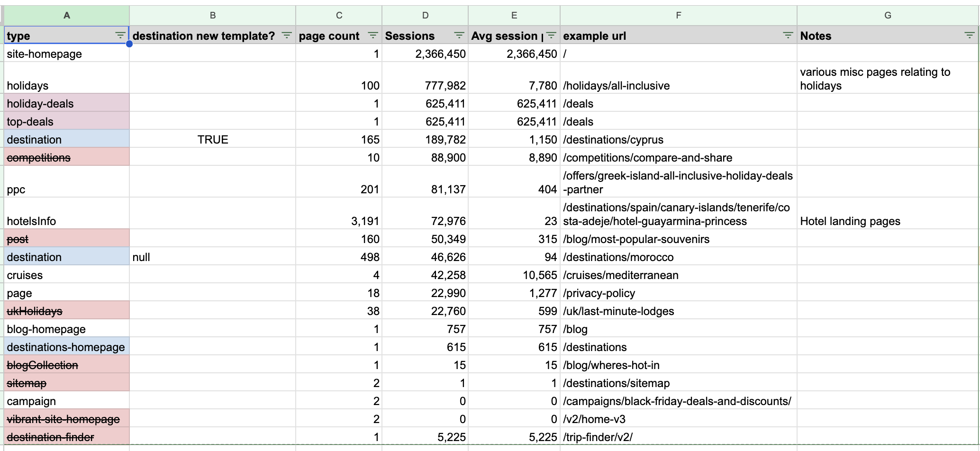This screenshot has height=451, width=980.
Task: Select the Sessions value '777,982'
Action: (425, 78)
